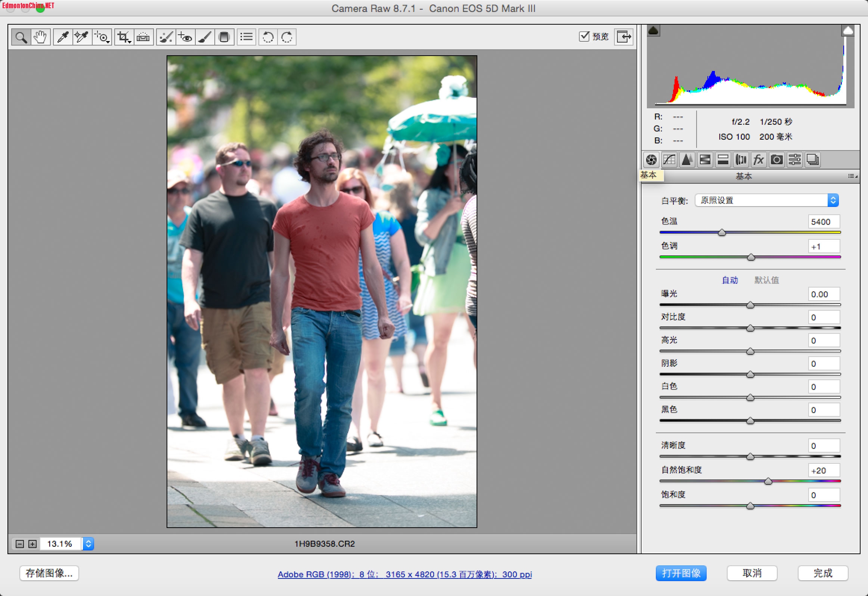Click the 自然饱和度 vibrance slider handle
This screenshot has width=868, height=596.
768,481
